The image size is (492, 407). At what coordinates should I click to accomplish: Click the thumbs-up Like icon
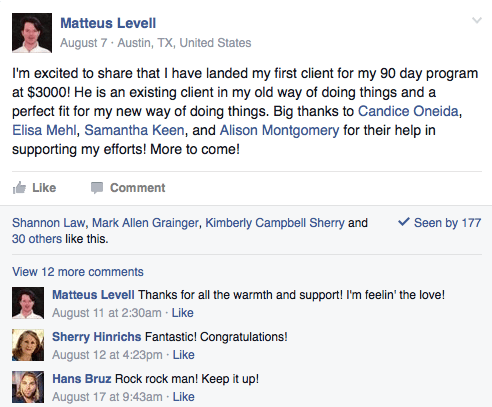coord(19,188)
